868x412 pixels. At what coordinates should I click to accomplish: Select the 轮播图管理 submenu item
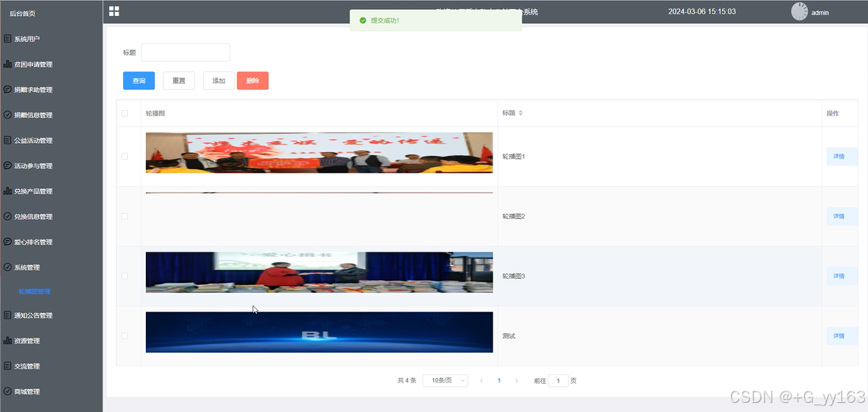34,291
